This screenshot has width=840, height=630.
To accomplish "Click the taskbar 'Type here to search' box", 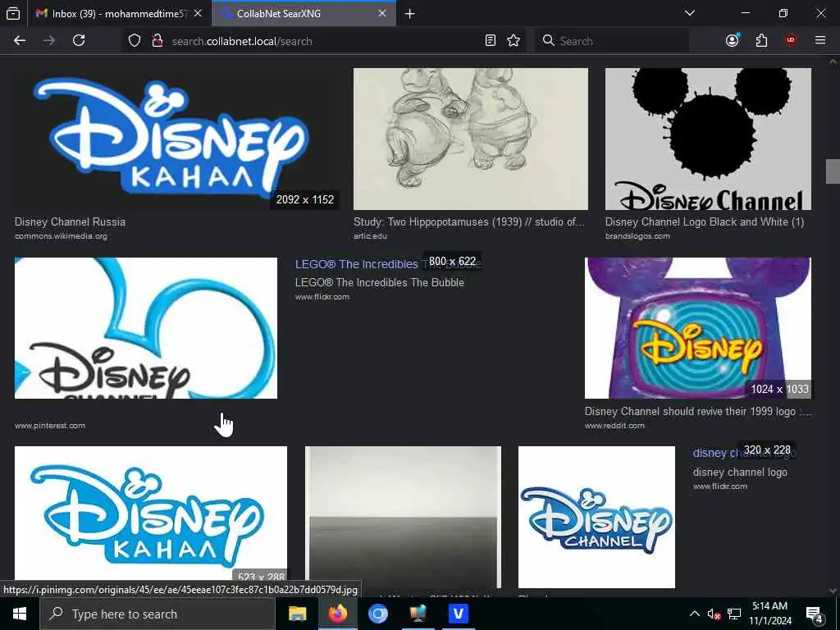I will pos(157,614).
